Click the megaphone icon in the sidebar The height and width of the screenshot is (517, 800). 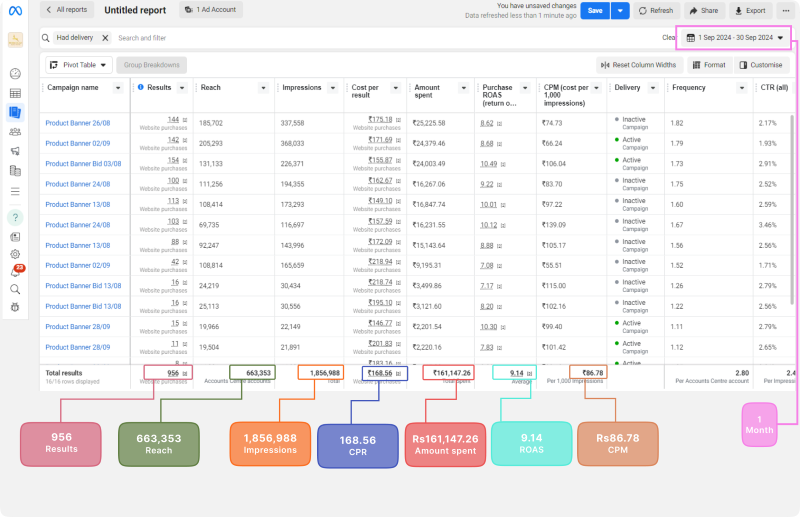click(x=15, y=151)
